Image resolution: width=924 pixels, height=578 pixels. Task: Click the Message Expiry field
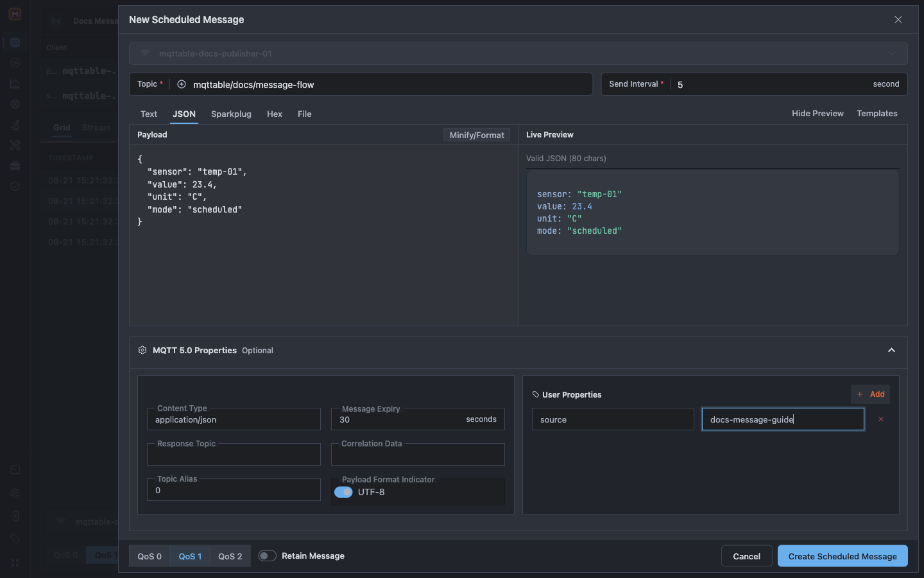(418, 419)
